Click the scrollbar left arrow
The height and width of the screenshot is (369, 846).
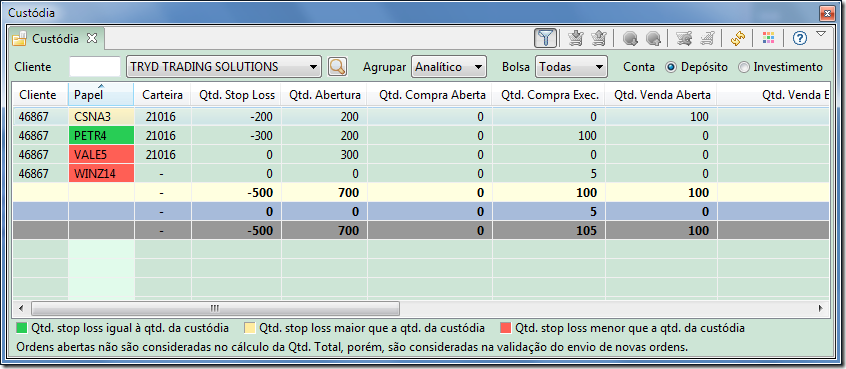point(21,309)
